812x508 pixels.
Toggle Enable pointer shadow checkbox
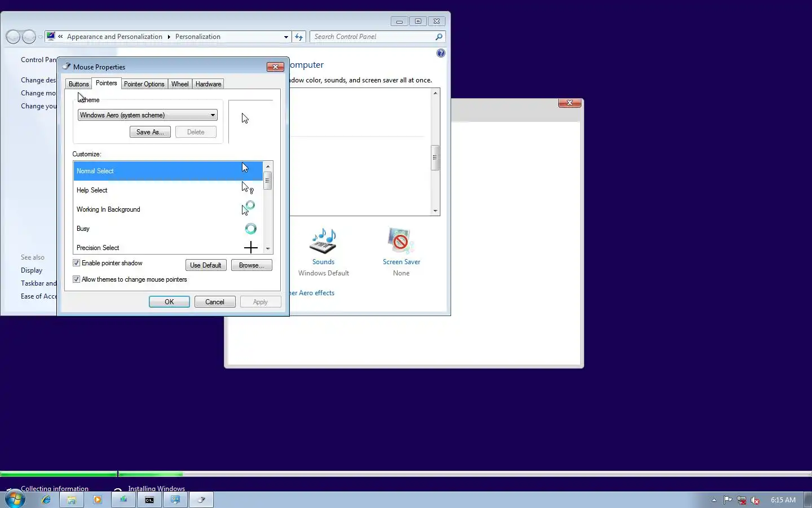point(76,263)
